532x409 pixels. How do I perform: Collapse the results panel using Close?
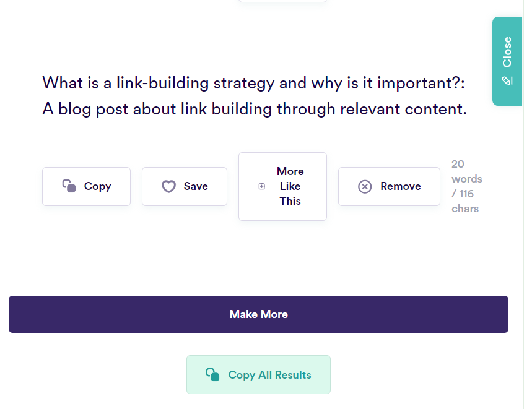[x=508, y=54]
